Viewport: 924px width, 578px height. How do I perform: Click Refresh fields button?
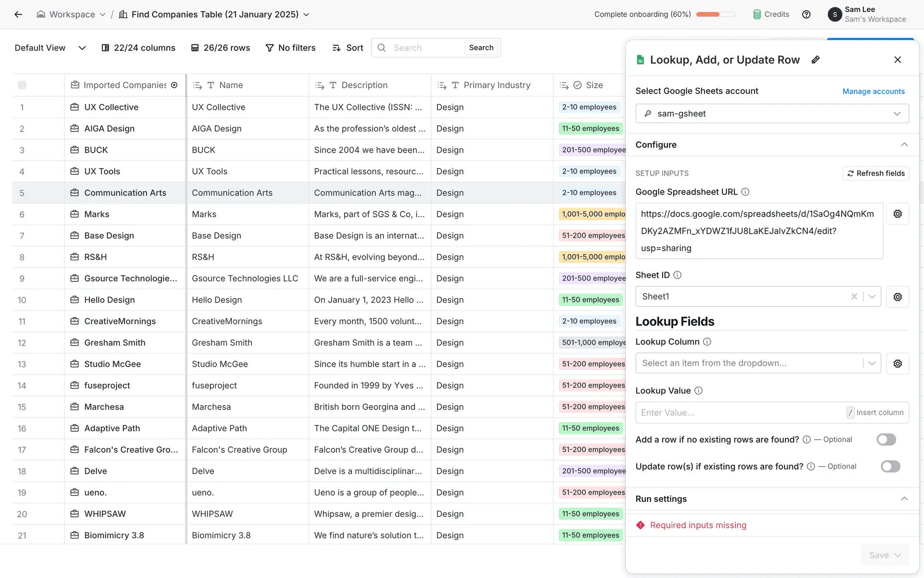click(875, 173)
